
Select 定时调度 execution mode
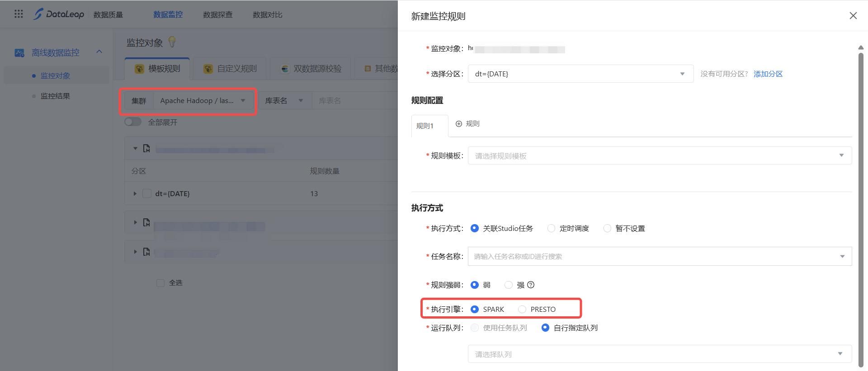552,229
